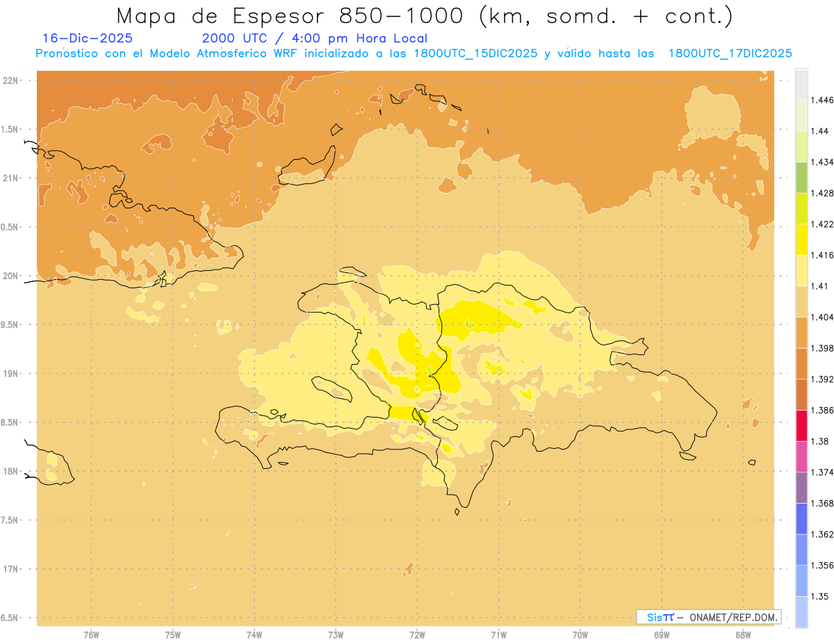
Task: Click the colorbar value 1.398
Action: click(x=822, y=348)
